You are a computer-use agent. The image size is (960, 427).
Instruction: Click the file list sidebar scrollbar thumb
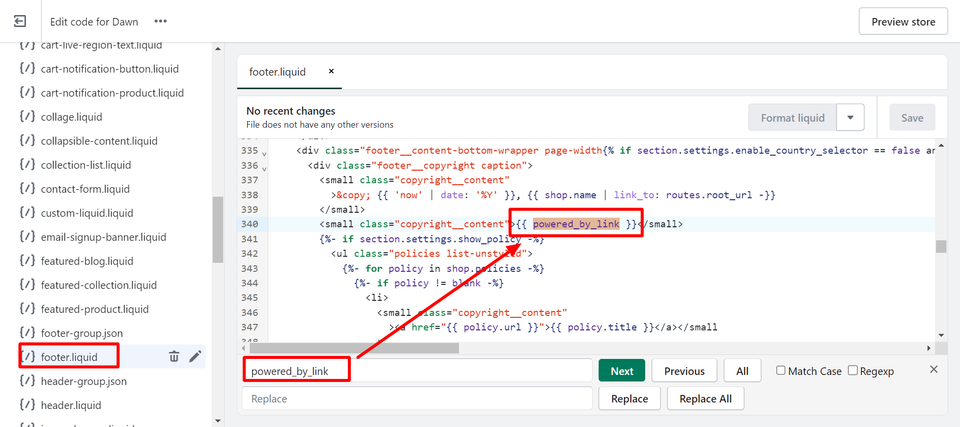click(x=217, y=230)
